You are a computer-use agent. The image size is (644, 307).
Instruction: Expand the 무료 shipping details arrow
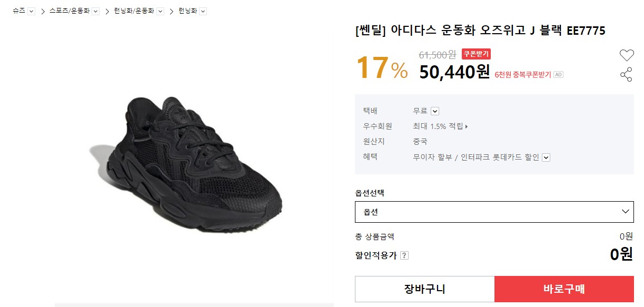434,111
